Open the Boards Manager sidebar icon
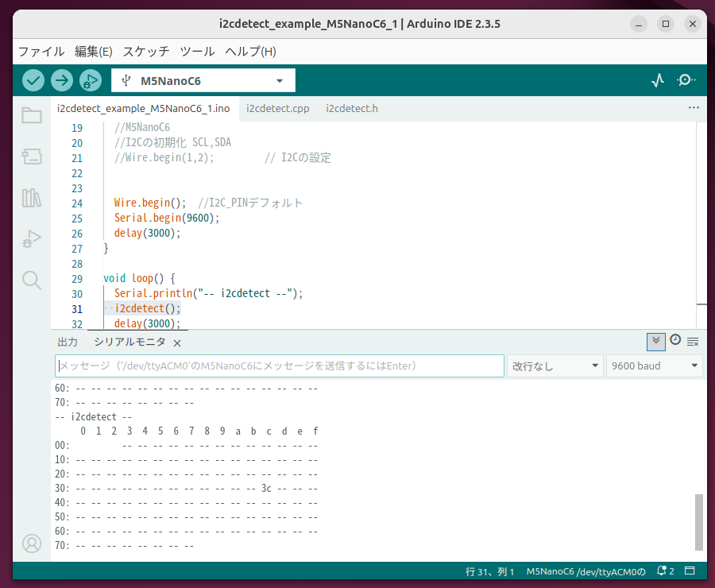The image size is (715, 588). pos(31,157)
